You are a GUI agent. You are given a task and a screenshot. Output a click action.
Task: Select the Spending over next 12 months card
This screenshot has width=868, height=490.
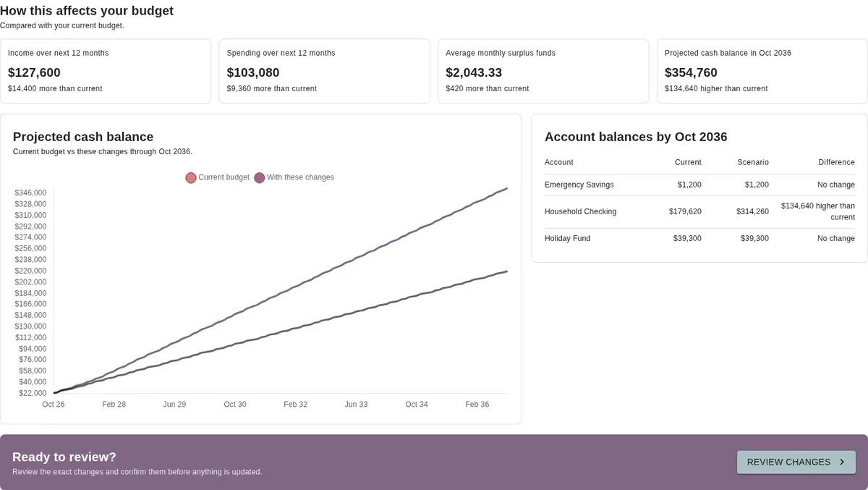click(324, 71)
